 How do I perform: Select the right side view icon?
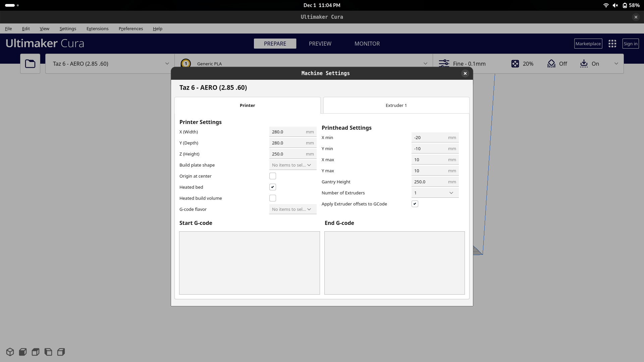[61, 352]
